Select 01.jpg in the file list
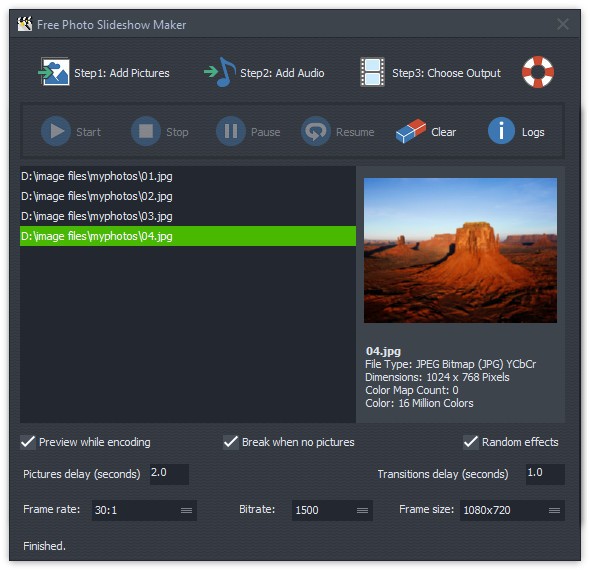 pyautogui.click(x=188, y=176)
